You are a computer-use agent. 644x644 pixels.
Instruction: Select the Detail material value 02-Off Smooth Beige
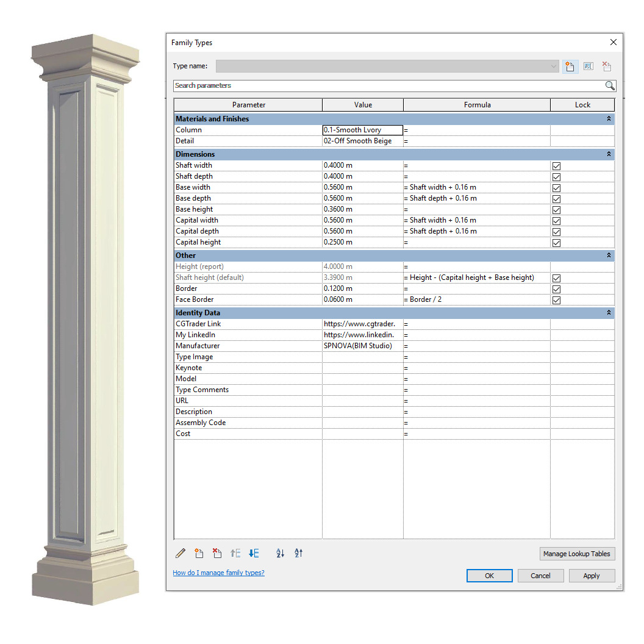point(363,141)
